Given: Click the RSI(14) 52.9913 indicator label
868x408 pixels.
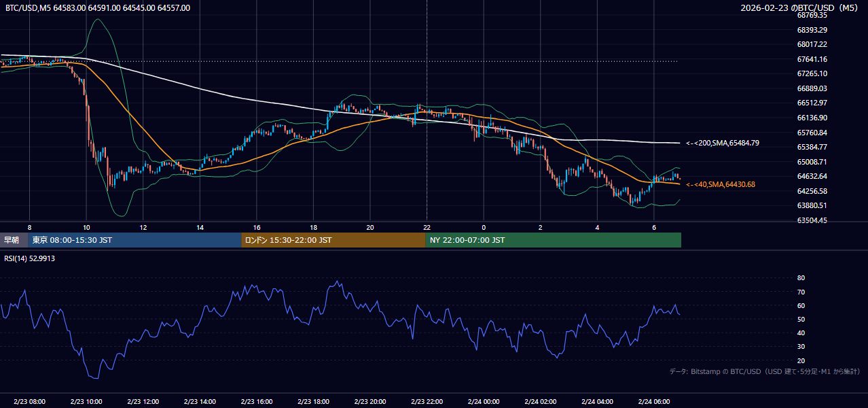Looking at the screenshot, I should [x=30, y=258].
